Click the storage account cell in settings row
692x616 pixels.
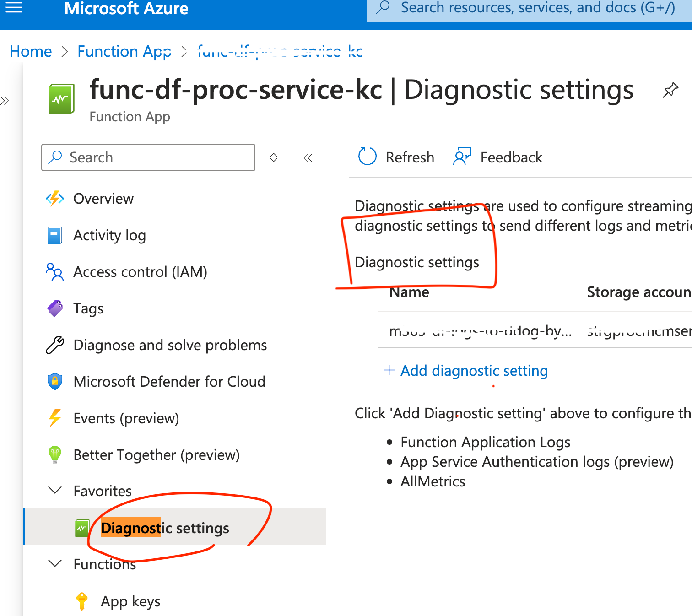(x=639, y=330)
